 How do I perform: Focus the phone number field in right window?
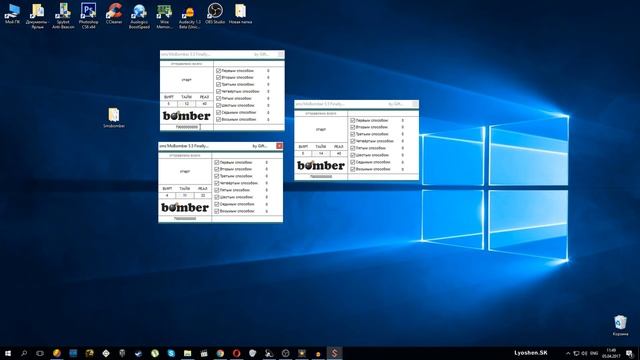(321, 177)
